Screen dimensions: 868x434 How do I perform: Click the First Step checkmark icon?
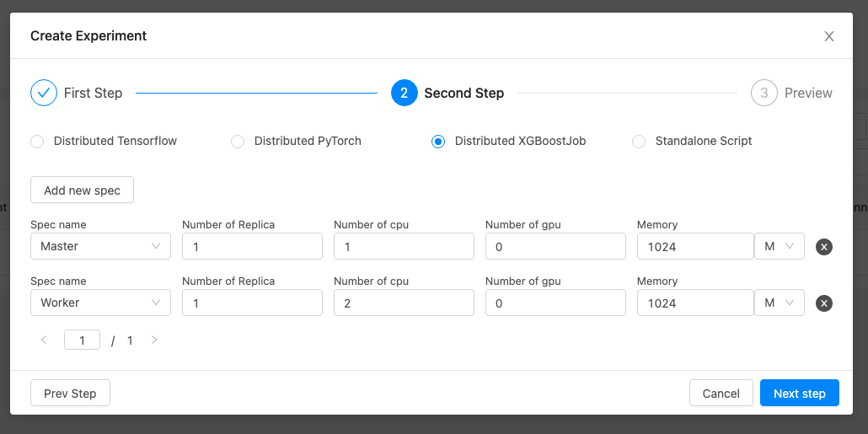[44, 93]
